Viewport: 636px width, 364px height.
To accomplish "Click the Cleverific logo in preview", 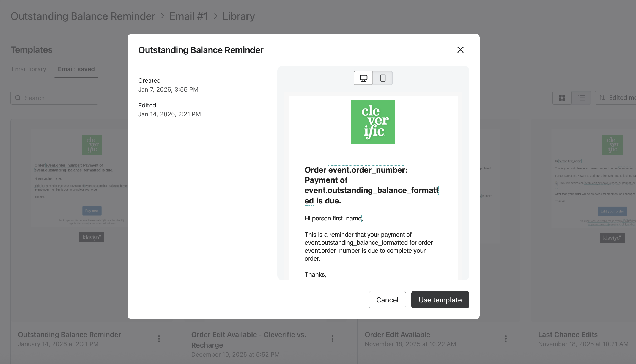I will pyautogui.click(x=373, y=122).
